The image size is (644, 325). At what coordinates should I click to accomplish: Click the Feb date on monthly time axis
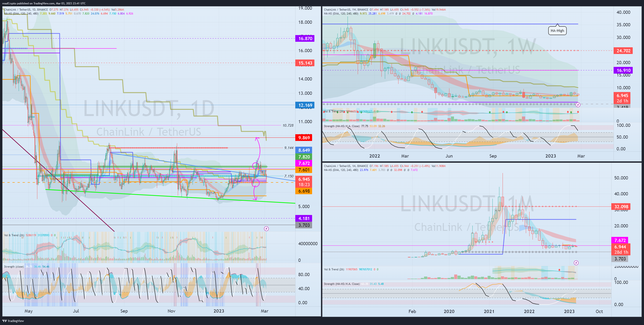click(x=412, y=311)
